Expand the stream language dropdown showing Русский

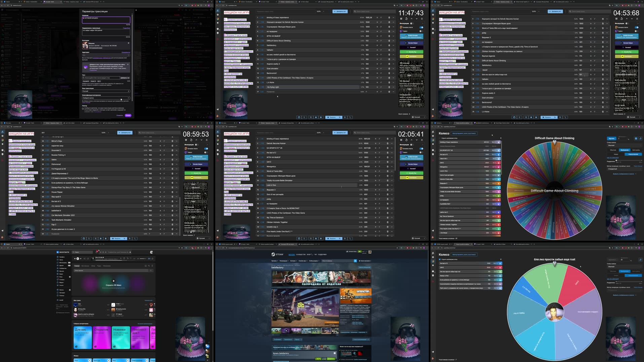[x=106, y=91]
